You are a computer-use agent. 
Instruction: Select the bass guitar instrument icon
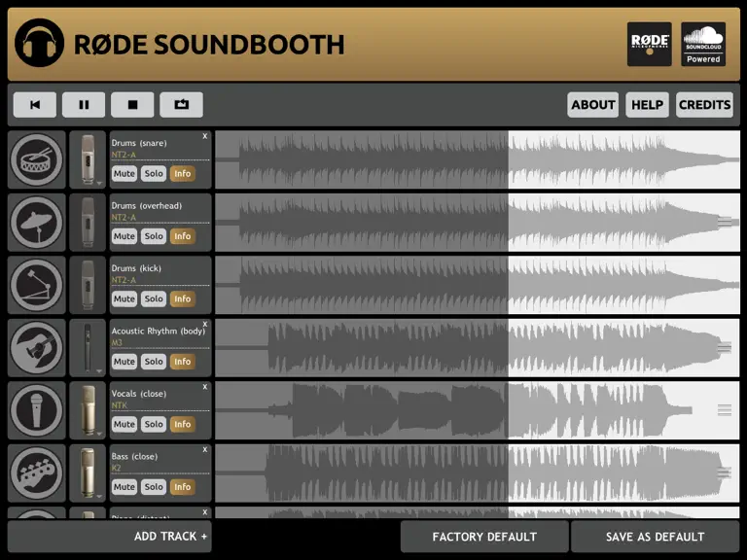pos(37,472)
